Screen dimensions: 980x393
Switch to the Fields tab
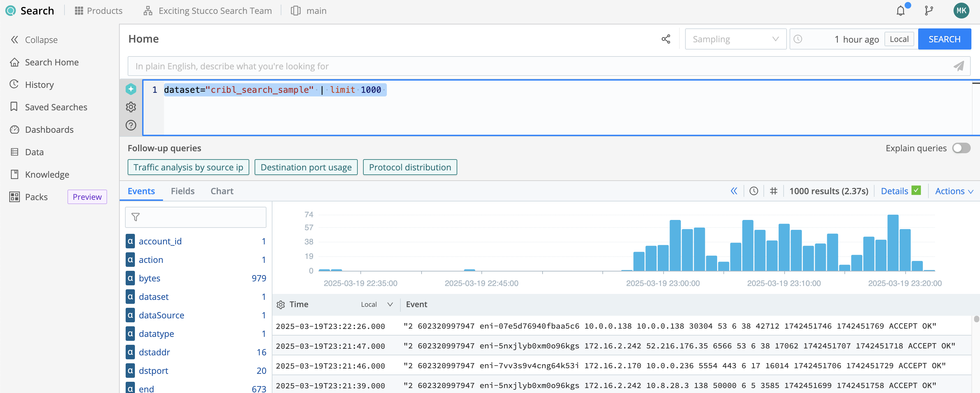(183, 191)
